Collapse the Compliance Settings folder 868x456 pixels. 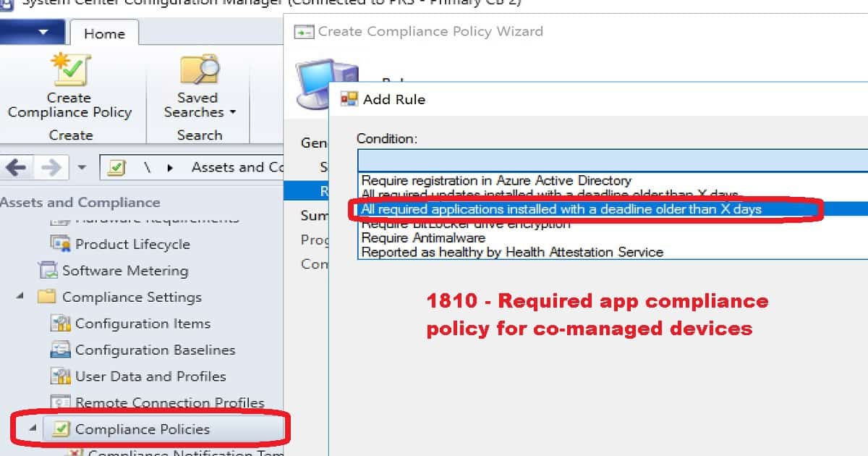20,296
